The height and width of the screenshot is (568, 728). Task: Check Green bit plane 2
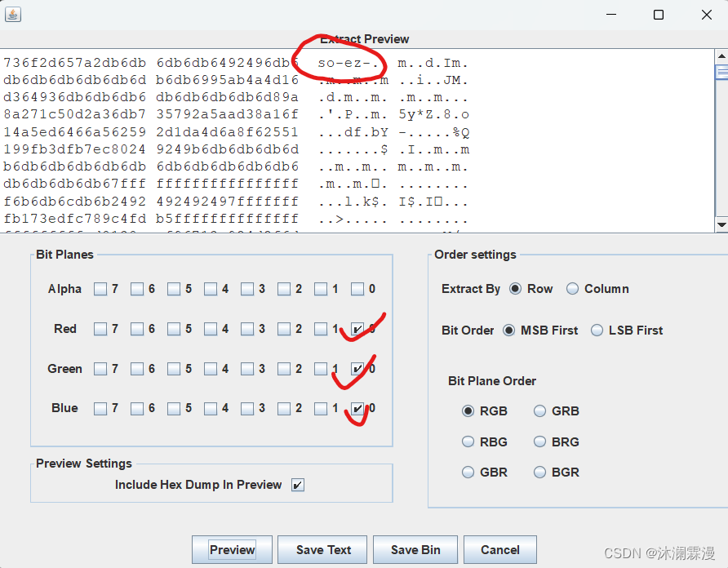tap(284, 369)
